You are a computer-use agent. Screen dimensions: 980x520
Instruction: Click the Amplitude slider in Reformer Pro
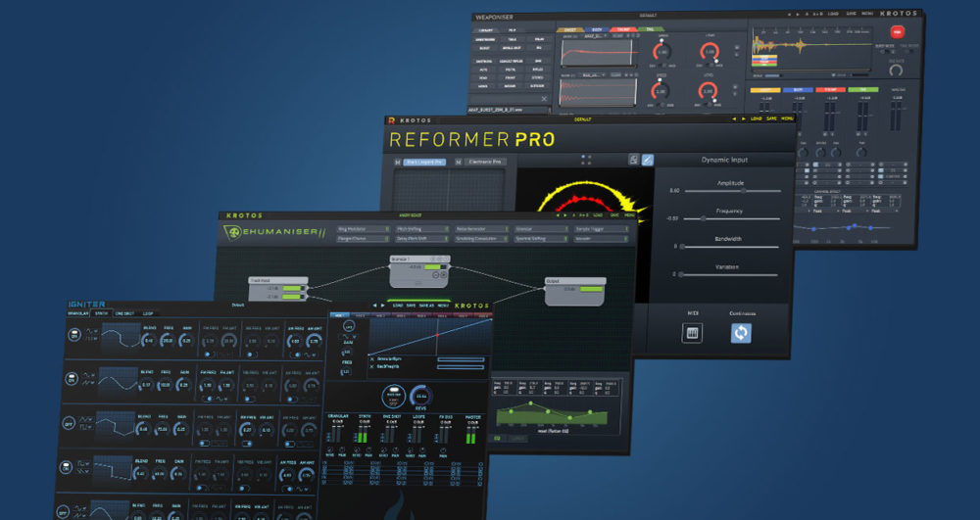click(x=732, y=191)
